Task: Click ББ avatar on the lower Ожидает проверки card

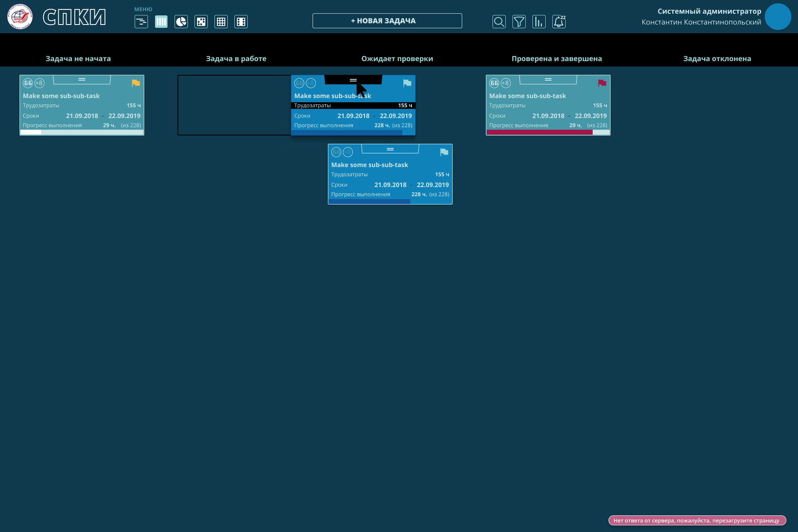Action: click(336, 152)
